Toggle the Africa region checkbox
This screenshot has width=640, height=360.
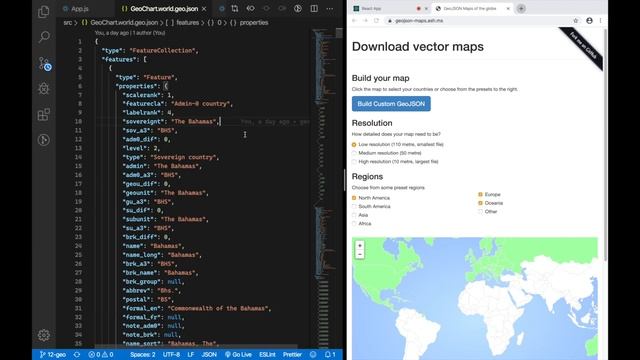pyautogui.click(x=354, y=224)
